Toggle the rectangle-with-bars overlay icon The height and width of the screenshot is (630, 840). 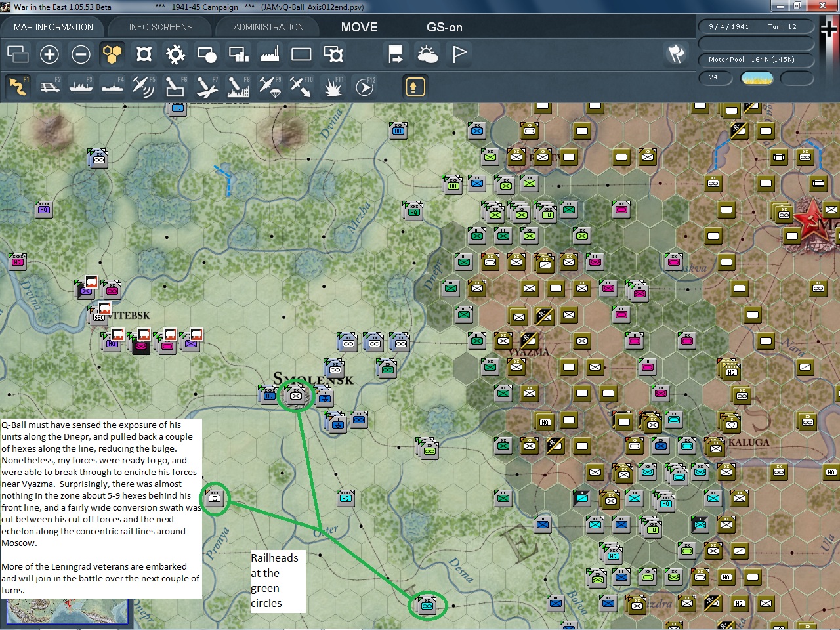click(x=238, y=54)
